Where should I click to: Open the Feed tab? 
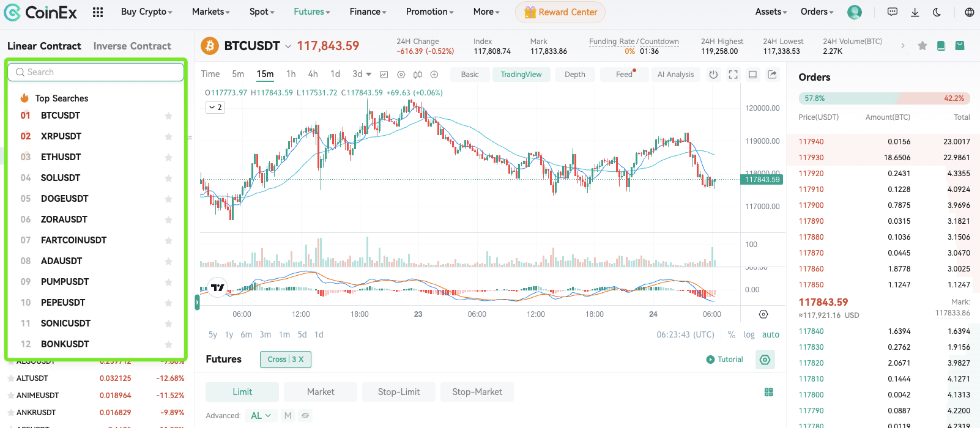pyautogui.click(x=624, y=75)
